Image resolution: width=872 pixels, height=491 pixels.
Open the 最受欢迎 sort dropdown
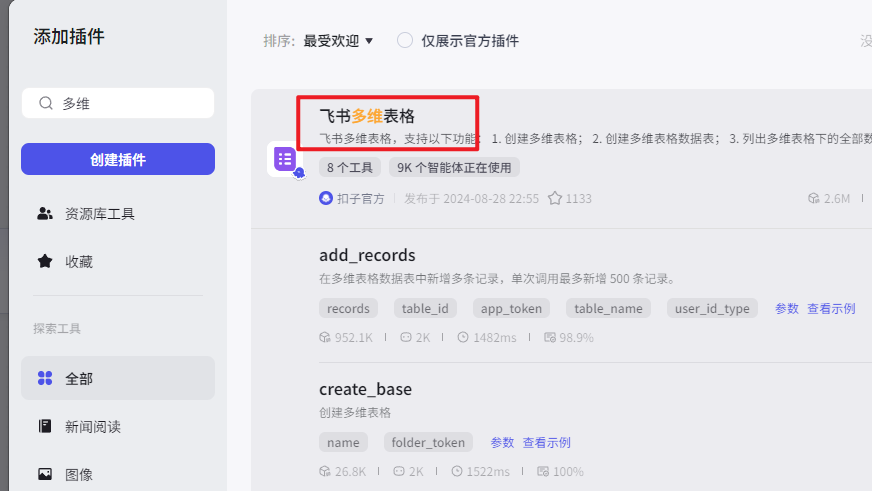(x=338, y=41)
